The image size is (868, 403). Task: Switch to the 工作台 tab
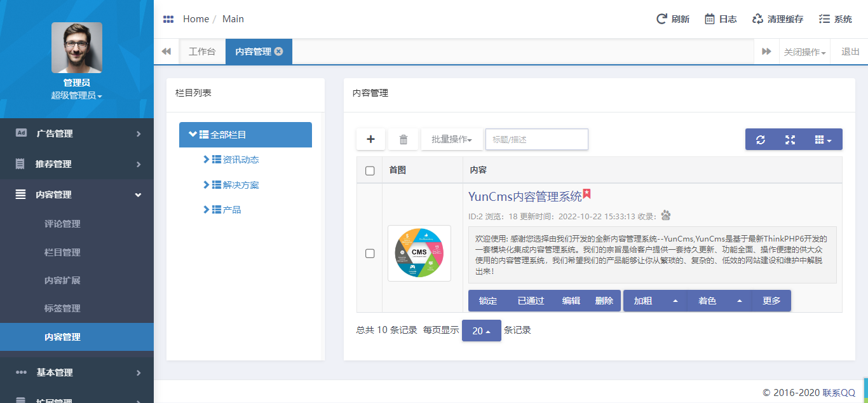point(203,51)
